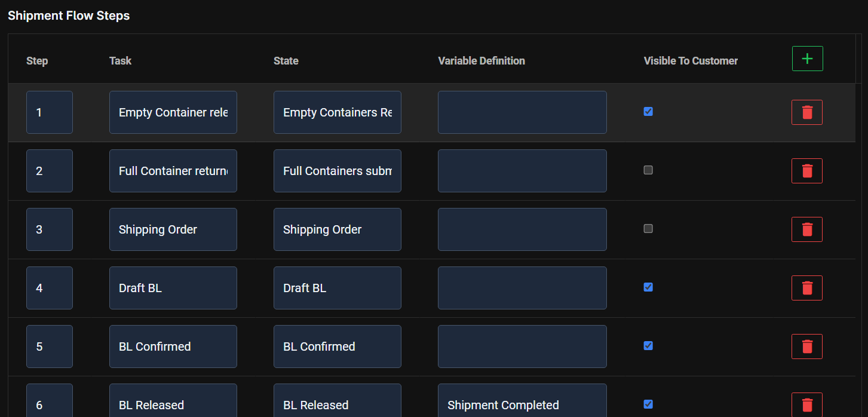
Task: Delete the Draft BL step row
Action: tap(807, 288)
